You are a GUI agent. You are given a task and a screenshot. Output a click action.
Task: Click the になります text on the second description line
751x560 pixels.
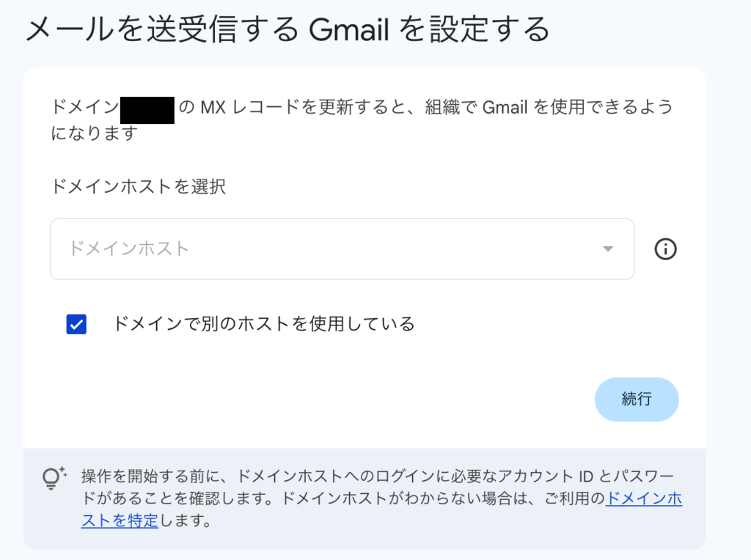pos(94,133)
